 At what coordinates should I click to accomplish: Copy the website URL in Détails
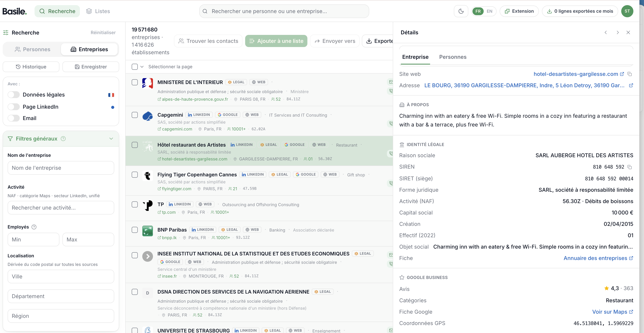pos(630,74)
